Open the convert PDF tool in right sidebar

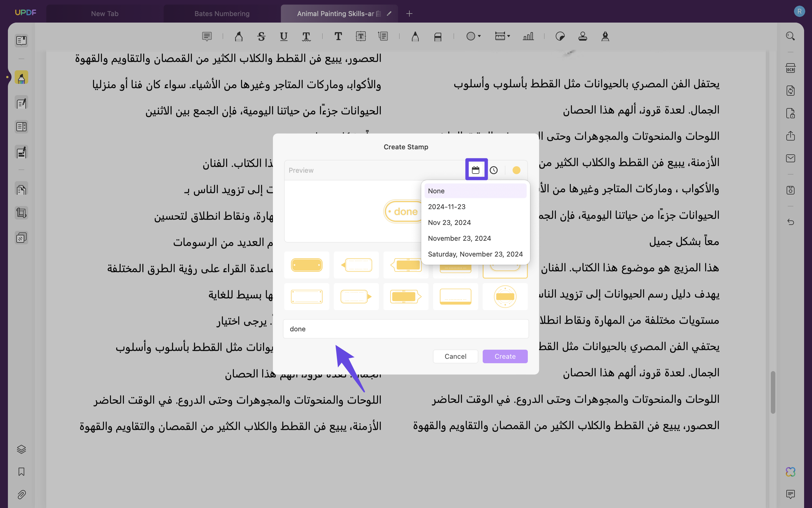pyautogui.click(x=790, y=91)
